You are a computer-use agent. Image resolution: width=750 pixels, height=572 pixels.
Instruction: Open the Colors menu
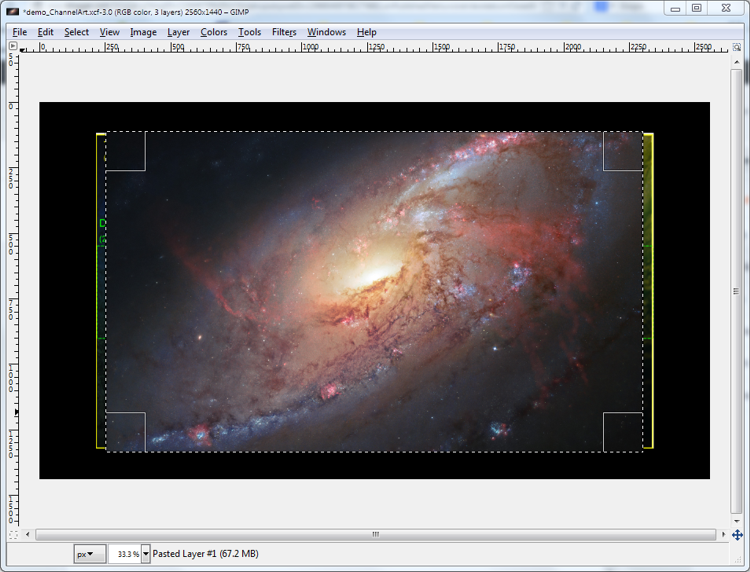click(213, 32)
